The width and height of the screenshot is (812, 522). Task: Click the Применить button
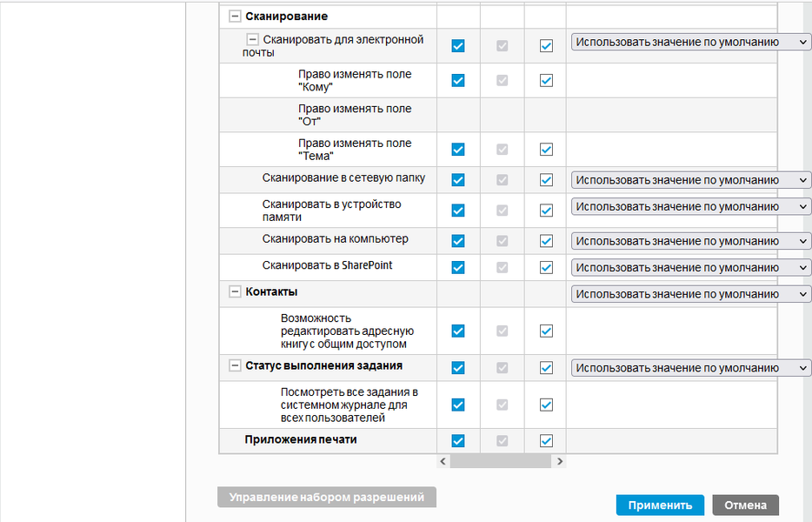click(x=660, y=505)
